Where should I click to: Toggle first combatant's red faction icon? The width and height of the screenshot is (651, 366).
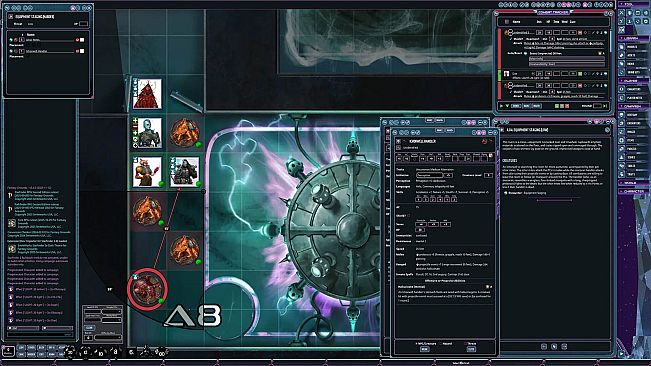(580, 32)
